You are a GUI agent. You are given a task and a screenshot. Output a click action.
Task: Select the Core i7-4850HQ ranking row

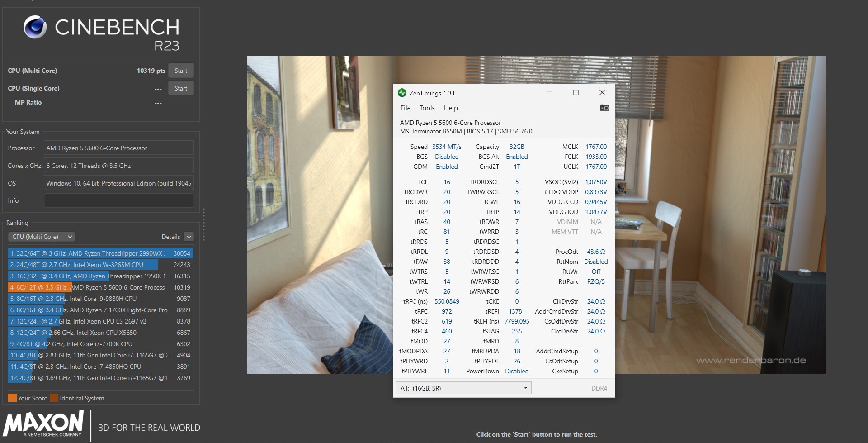pos(100,367)
